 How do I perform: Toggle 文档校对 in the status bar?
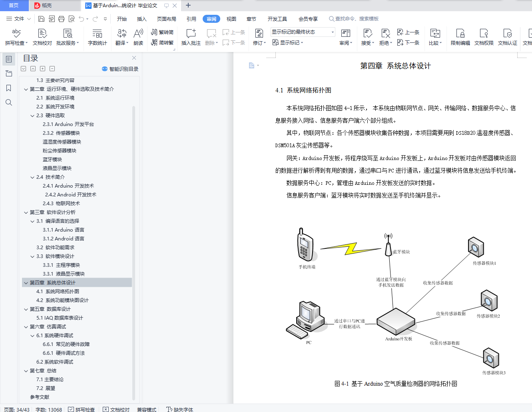pyautogui.click(x=116, y=409)
